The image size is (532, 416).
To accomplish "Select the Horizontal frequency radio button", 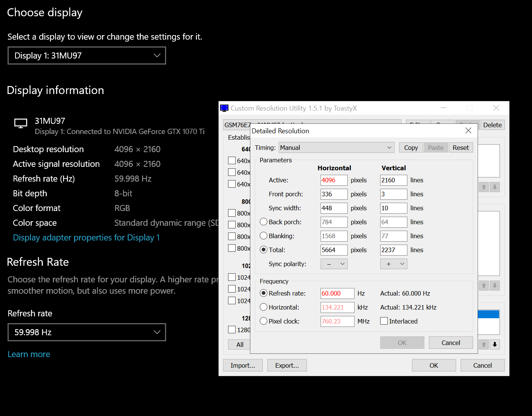I will pos(264,307).
